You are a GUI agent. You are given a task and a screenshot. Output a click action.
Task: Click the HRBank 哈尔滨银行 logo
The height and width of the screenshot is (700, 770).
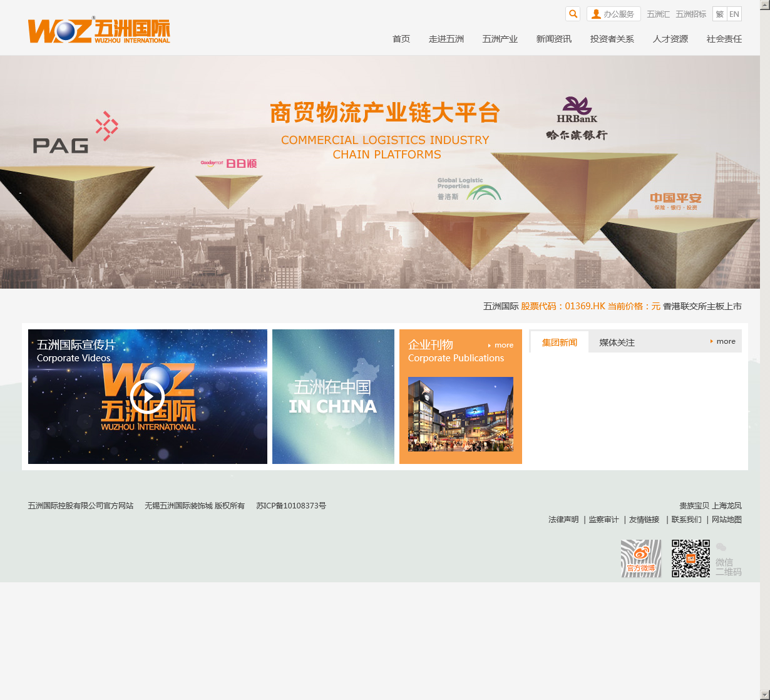point(577,118)
